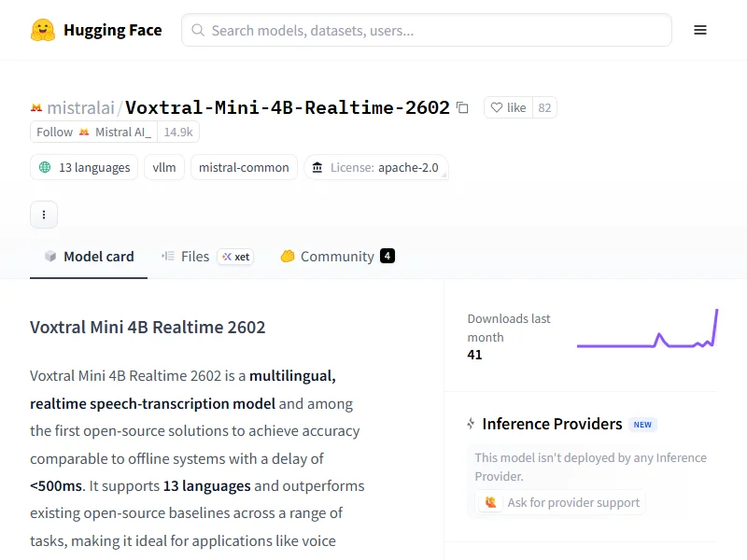Viewport: 747px width, 560px height.
Task: Open the Community tab
Action: pyautogui.click(x=337, y=257)
